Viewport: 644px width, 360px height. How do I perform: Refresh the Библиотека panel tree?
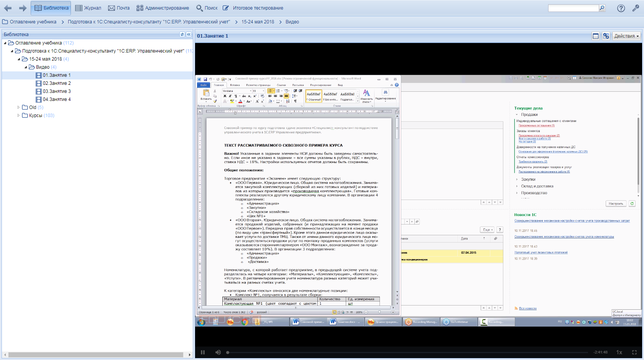coord(182,35)
